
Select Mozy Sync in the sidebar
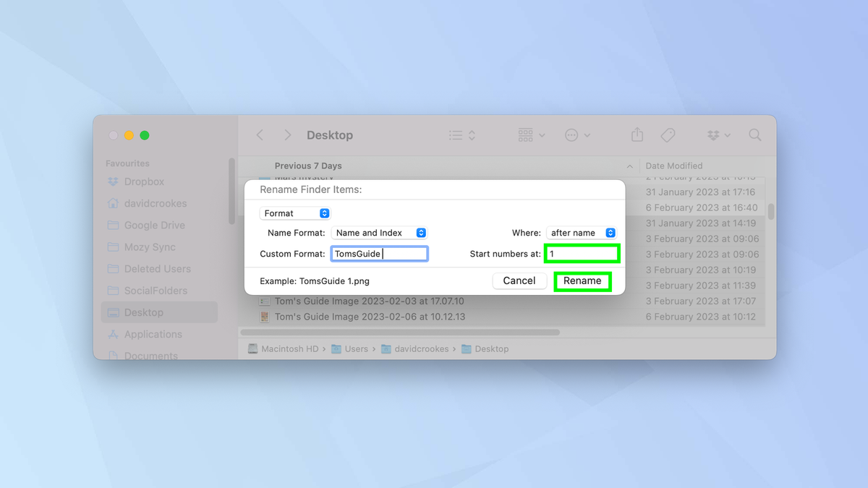150,247
